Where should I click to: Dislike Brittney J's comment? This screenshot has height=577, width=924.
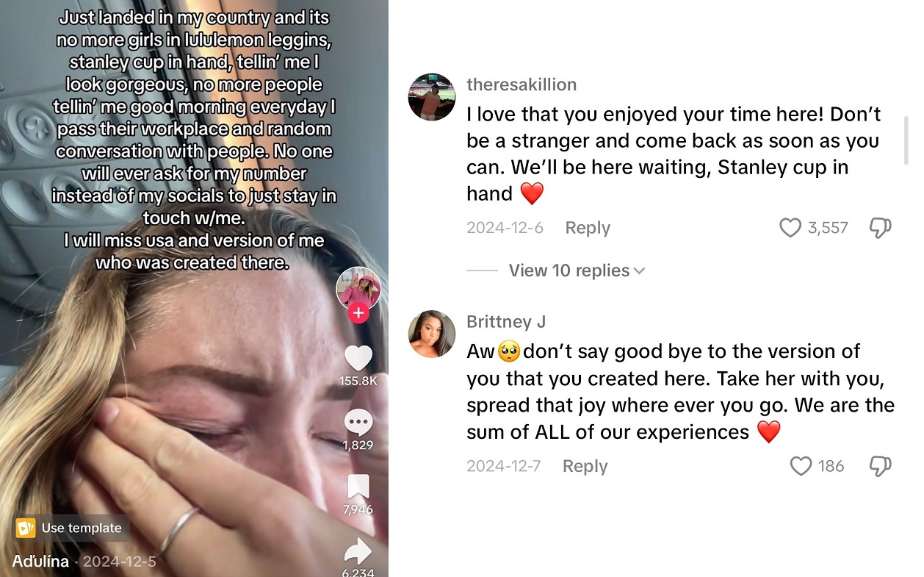pos(880,466)
